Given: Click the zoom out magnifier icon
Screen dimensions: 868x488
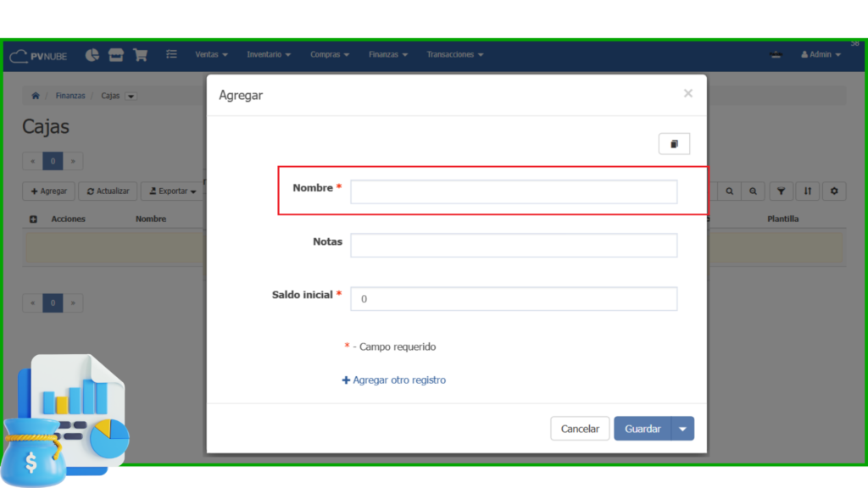Looking at the screenshot, I should pyautogui.click(x=752, y=191).
